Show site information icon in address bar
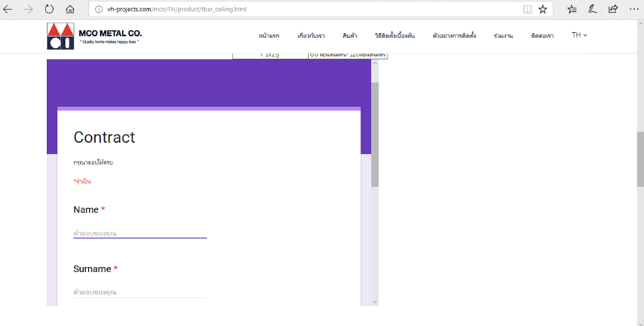 (x=99, y=9)
